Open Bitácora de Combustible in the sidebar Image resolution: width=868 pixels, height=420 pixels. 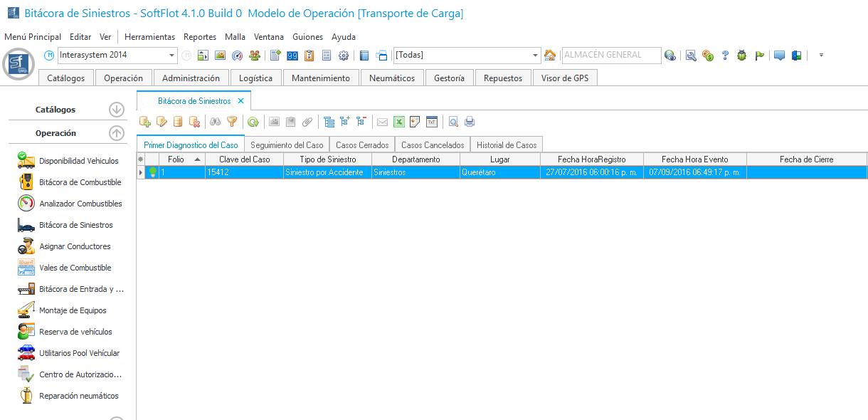[80, 182]
